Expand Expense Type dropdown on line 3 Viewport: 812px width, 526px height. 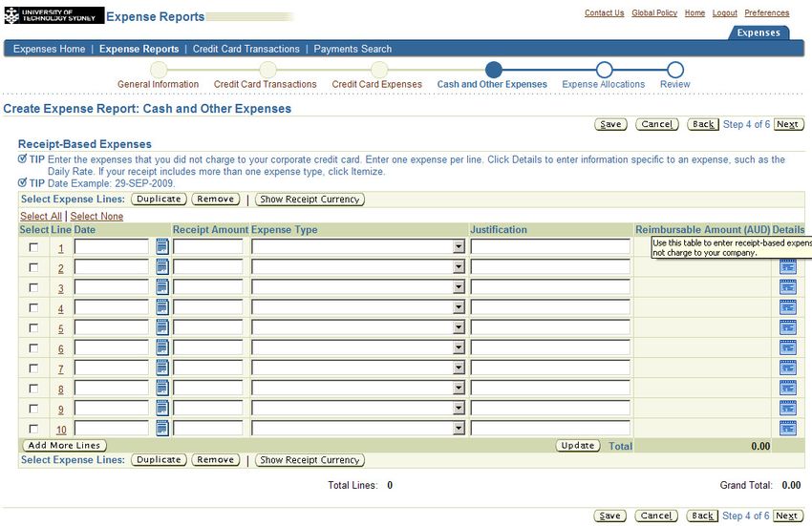coord(459,287)
